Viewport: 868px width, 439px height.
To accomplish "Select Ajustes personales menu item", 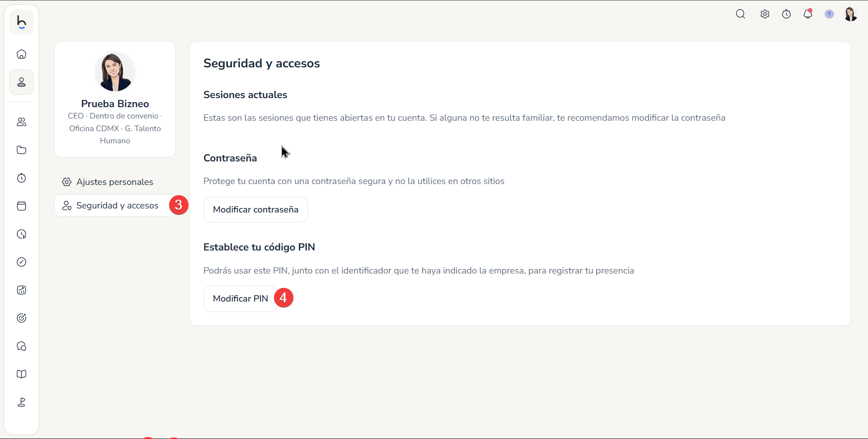I will pyautogui.click(x=115, y=182).
